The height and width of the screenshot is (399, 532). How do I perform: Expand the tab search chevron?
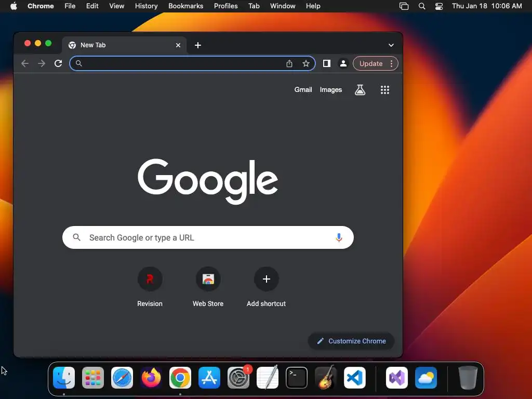(x=391, y=45)
